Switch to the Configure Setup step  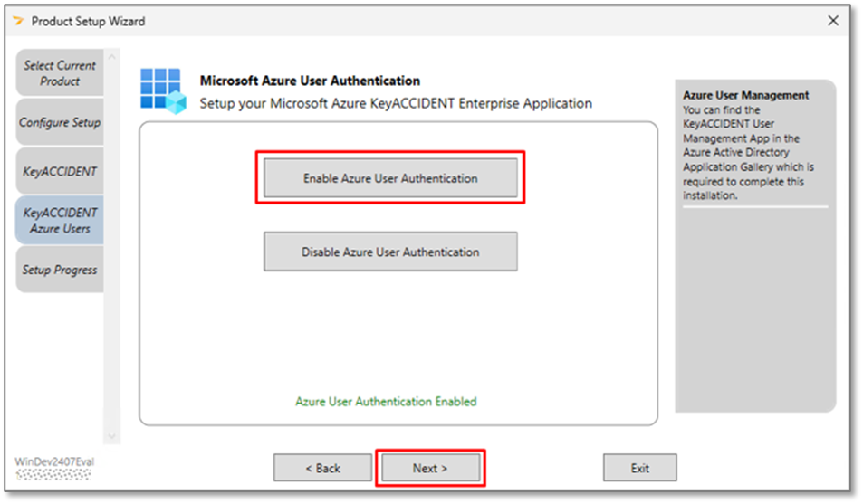pyautogui.click(x=60, y=122)
